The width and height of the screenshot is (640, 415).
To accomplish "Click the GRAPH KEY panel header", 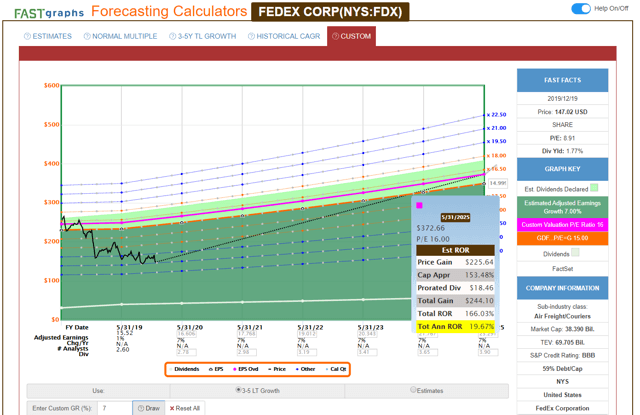I will 562,169.
